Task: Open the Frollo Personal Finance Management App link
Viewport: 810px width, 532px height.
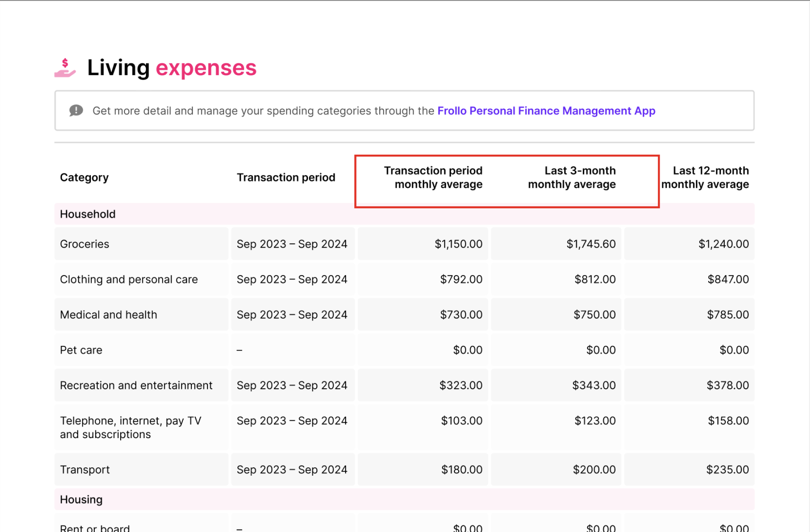Action: [546, 111]
